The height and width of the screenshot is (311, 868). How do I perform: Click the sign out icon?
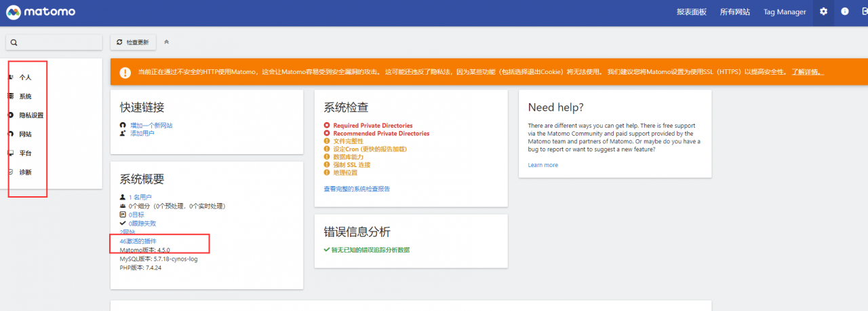click(863, 12)
